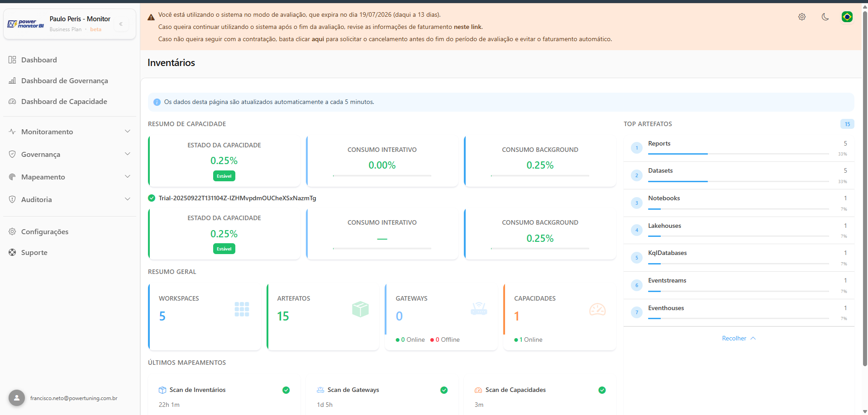The height and width of the screenshot is (415, 868).
Task: Collapse top artefacts list via Recolher
Action: click(739, 338)
